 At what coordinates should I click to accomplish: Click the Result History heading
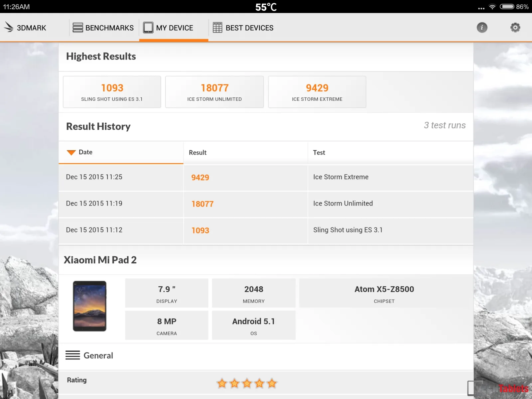tap(98, 127)
